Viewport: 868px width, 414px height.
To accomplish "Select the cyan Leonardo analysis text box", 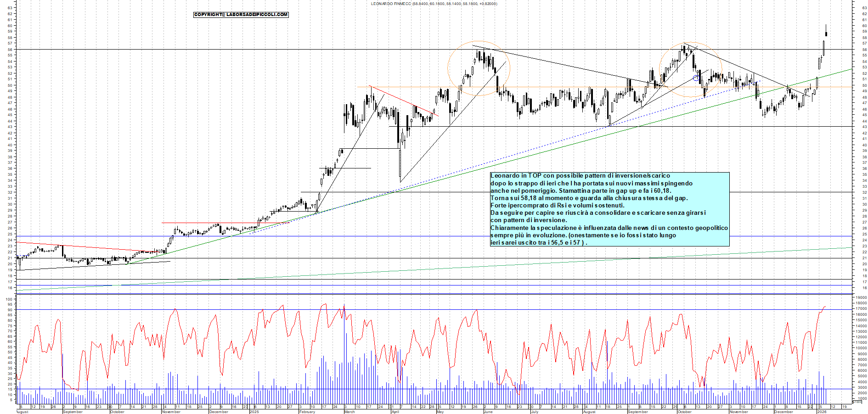I will (609, 209).
